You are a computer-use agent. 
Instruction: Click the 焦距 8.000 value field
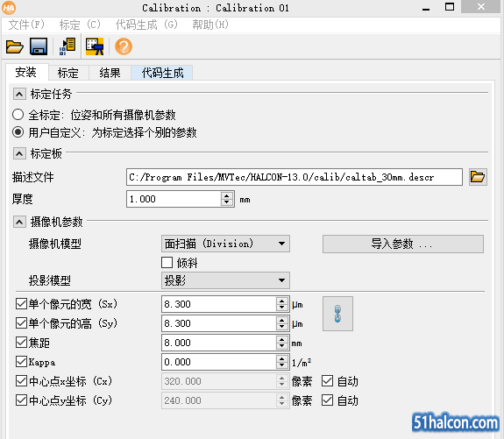[218, 343]
